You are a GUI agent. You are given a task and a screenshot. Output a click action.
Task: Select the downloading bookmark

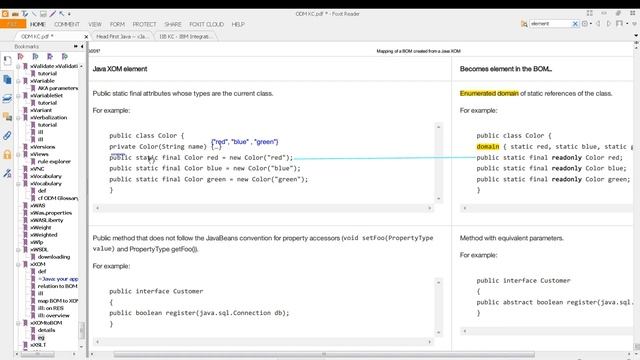coord(54,257)
